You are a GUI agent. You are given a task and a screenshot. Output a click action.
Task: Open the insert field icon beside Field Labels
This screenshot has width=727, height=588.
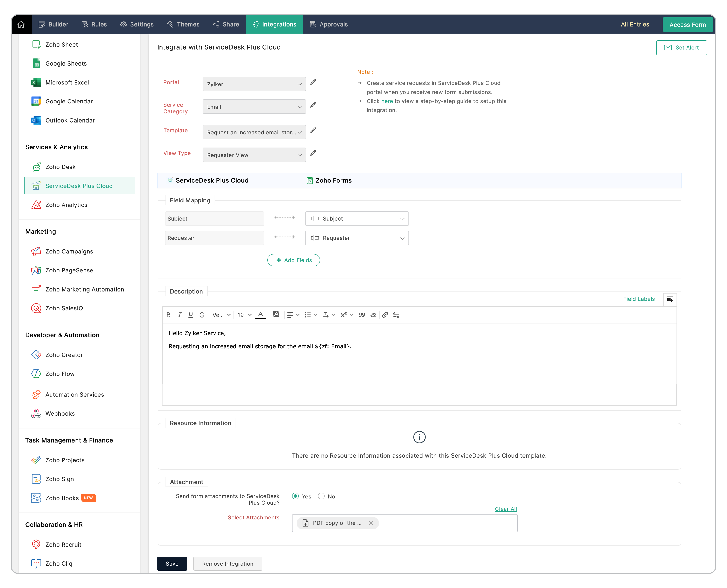pos(670,300)
